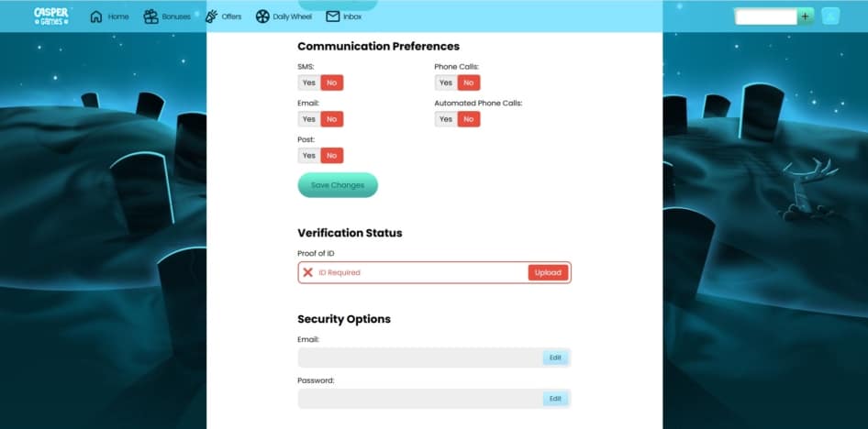Click the Daily Wheel icon
This screenshot has height=429, width=868.
262,16
